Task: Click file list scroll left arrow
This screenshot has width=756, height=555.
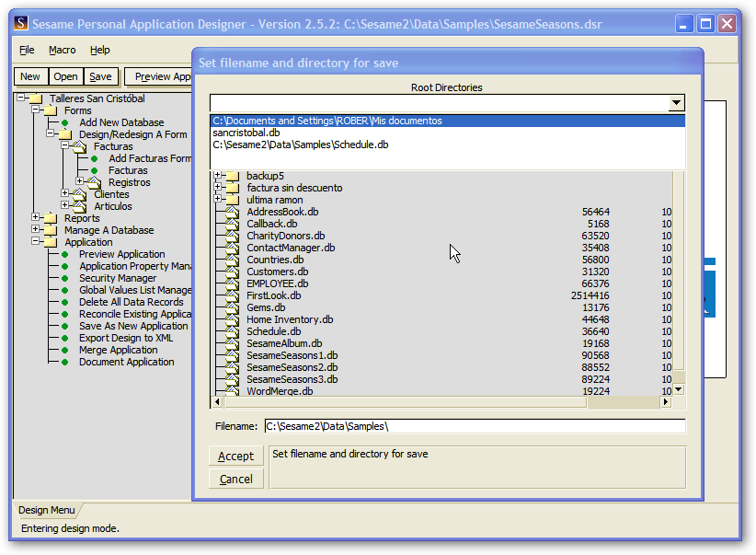Action: point(217,401)
